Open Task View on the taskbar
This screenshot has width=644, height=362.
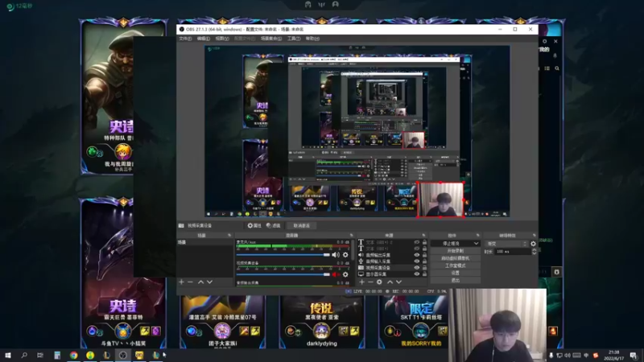click(39, 355)
